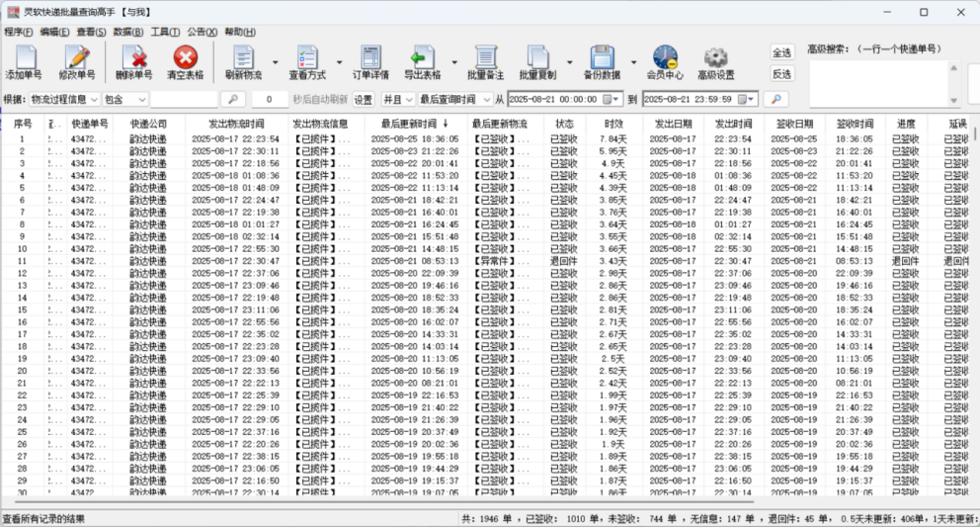Expand the 导出表格 dropdown arrow
980x528 pixels.
pos(454,62)
